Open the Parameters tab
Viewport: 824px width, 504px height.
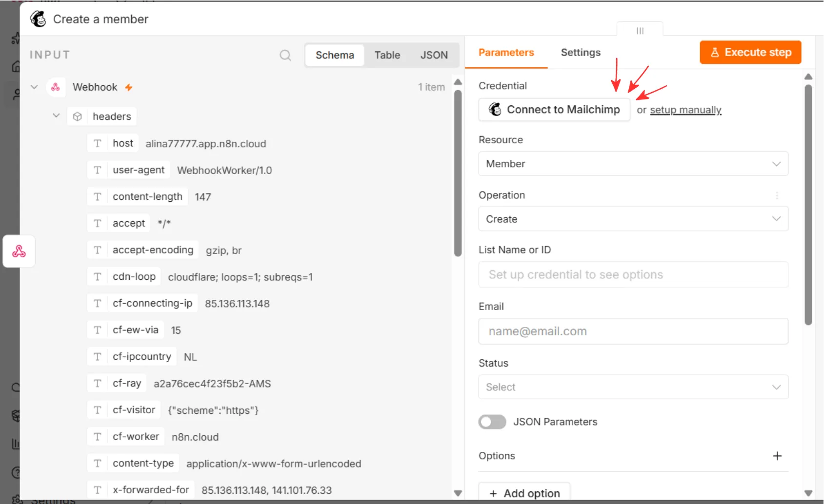506,52
